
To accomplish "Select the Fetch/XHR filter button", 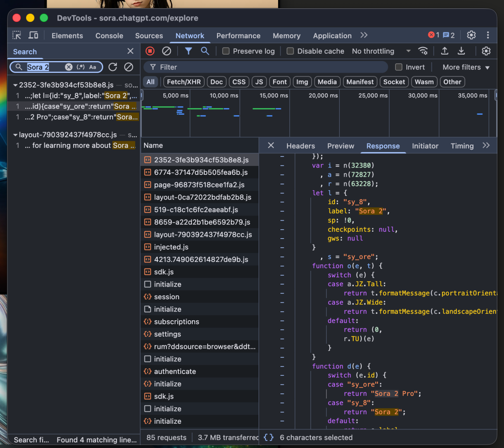I will coord(183,82).
